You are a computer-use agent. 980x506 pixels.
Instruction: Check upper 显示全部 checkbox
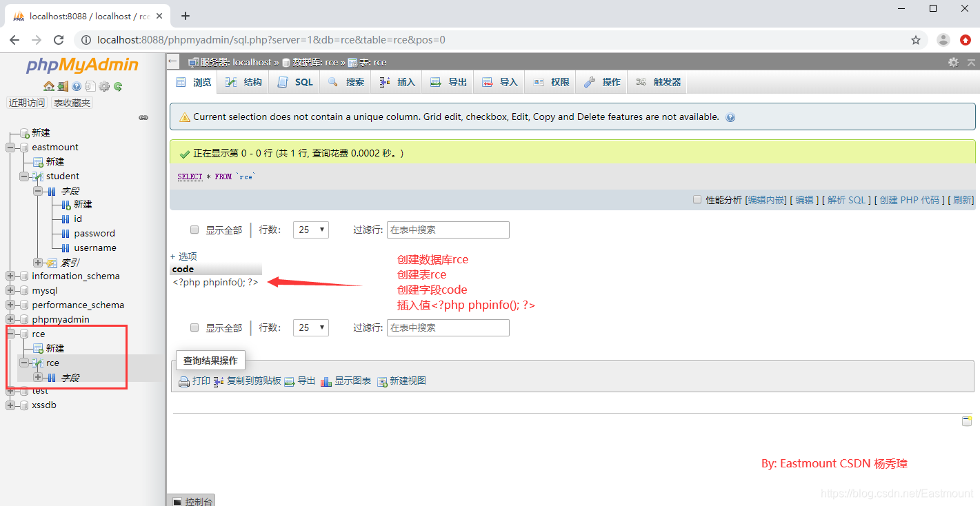click(x=194, y=230)
